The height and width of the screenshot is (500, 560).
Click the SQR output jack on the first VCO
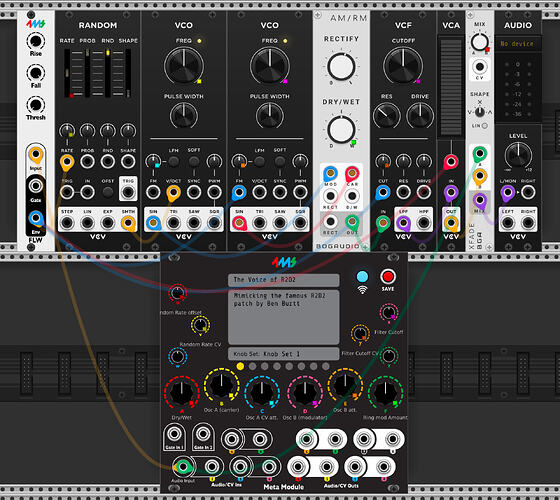tap(214, 223)
